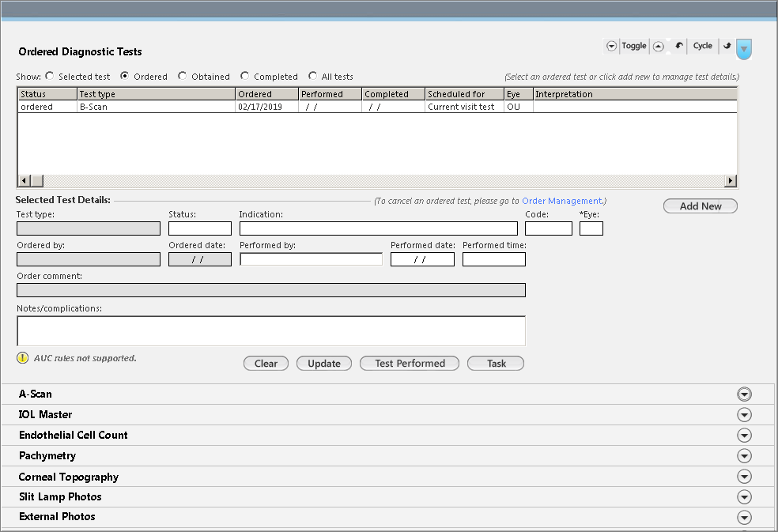Click the 'Current visit test' cell
Image resolution: width=778 pixels, height=532 pixels.
point(464,107)
